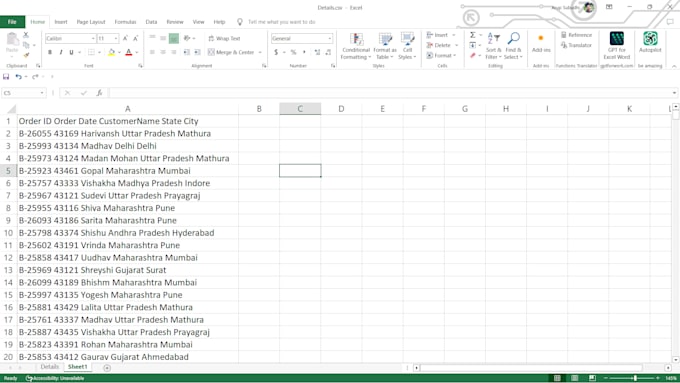
Task: Open the font size dropdown
Action: pyautogui.click(x=116, y=39)
